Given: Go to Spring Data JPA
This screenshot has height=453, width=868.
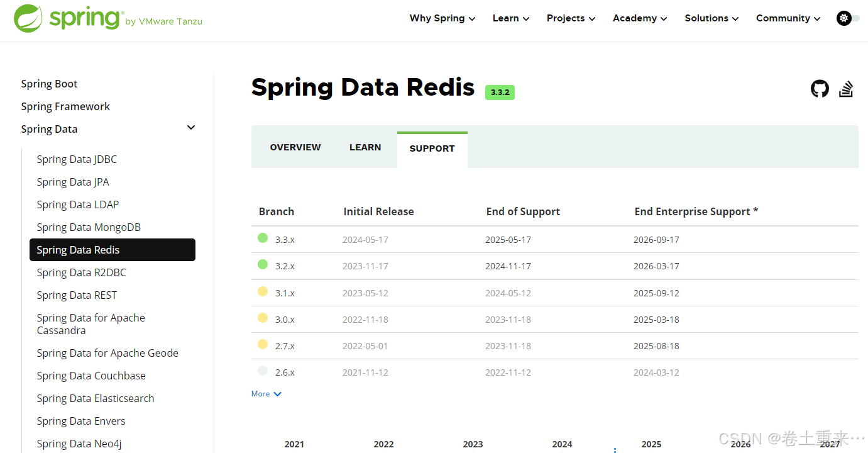Looking at the screenshot, I should 73,182.
